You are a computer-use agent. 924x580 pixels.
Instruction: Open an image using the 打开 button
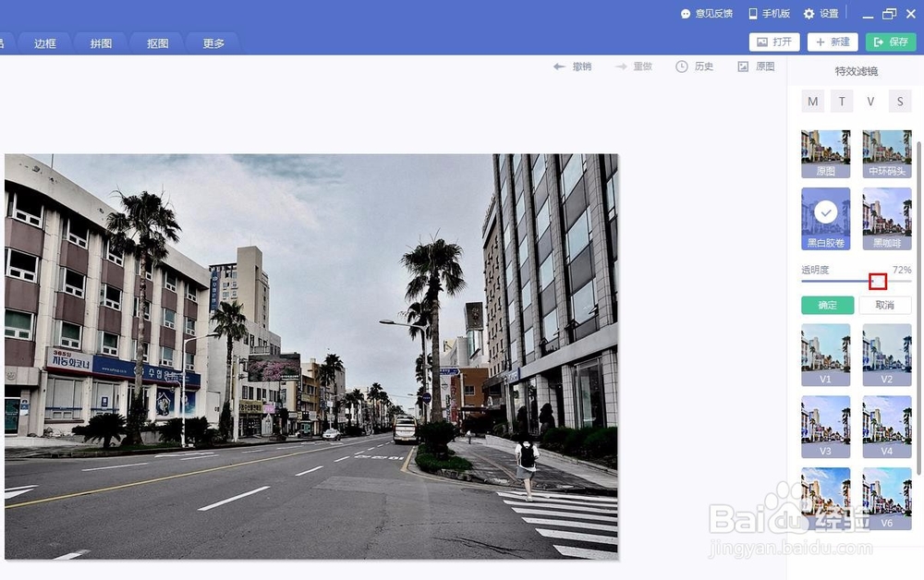pyautogui.click(x=774, y=42)
